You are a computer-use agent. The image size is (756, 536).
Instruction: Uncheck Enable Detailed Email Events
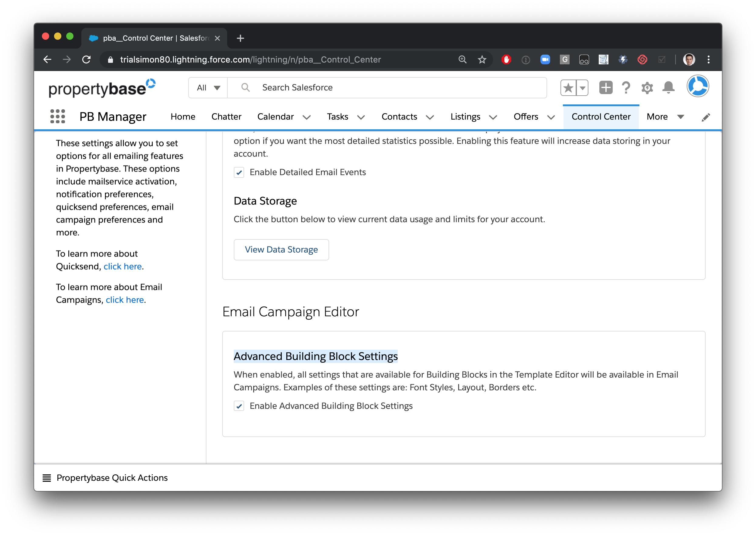pos(239,172)
